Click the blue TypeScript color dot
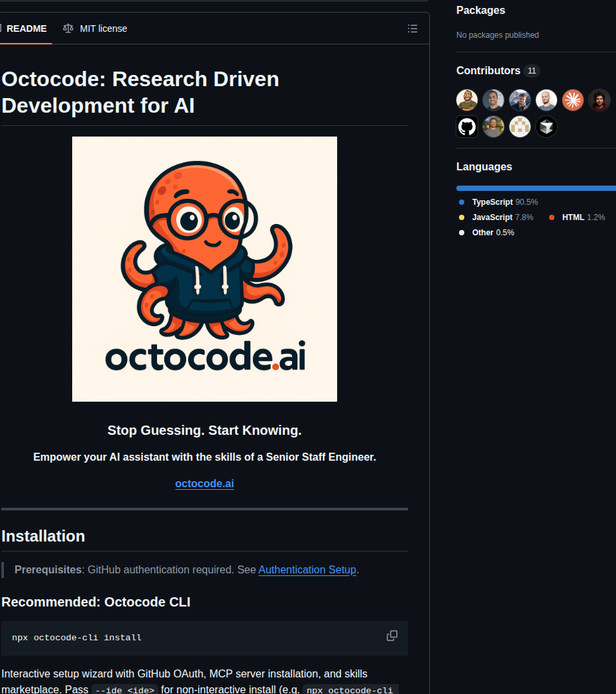616x694 pixels. click(462, 202)
